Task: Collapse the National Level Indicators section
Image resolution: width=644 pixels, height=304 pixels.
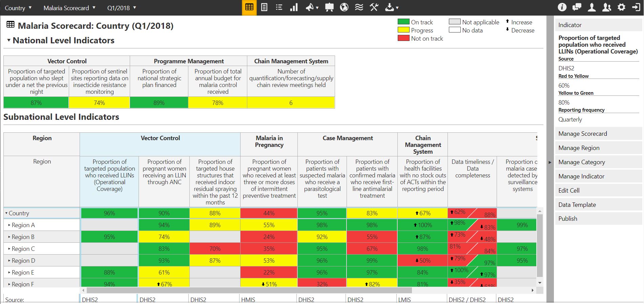Action: pos(9,40)
